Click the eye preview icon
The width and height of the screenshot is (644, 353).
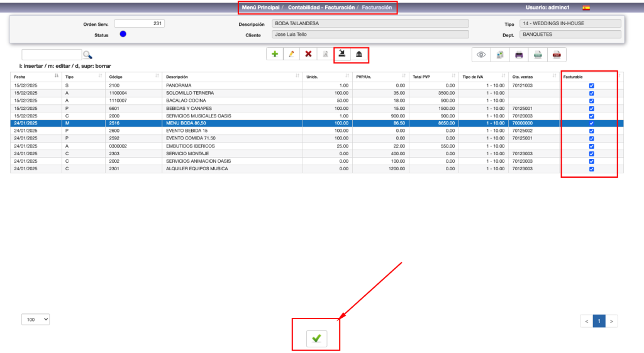(x=481, y=55)
